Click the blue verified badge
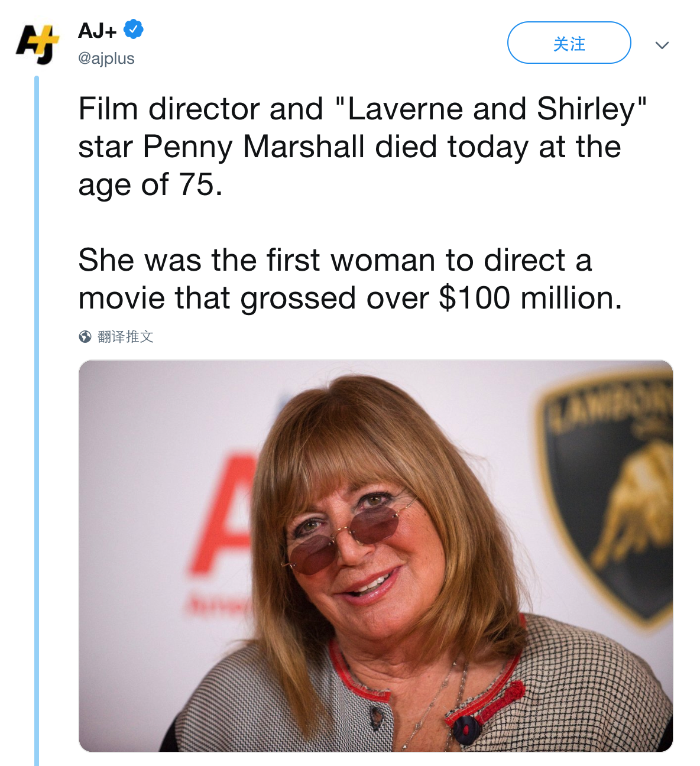 click(x=133, y=29)
